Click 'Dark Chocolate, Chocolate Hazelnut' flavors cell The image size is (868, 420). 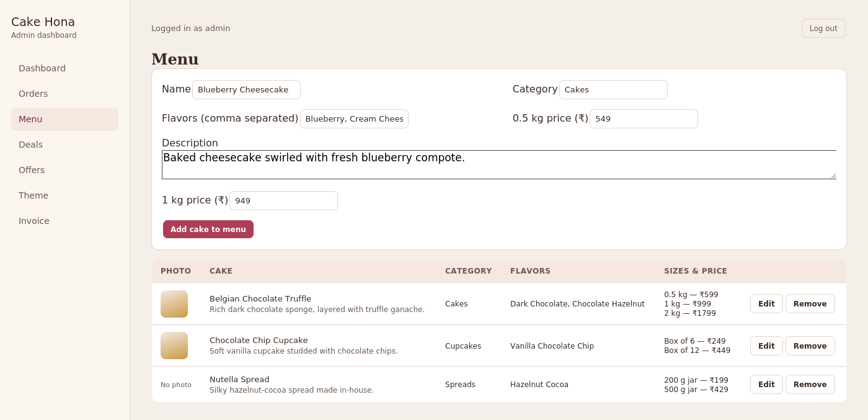[577, 304]
